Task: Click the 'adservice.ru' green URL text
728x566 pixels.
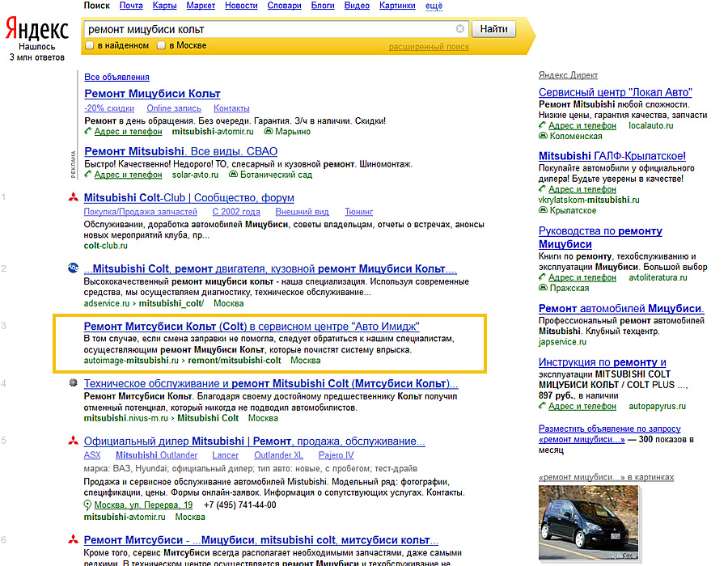Action: 106,303
